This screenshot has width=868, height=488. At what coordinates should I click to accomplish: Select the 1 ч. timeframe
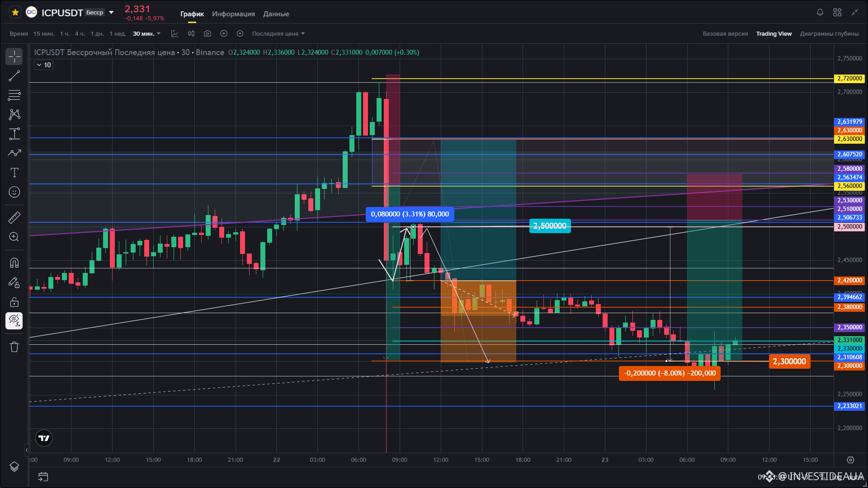pos(65,34)
